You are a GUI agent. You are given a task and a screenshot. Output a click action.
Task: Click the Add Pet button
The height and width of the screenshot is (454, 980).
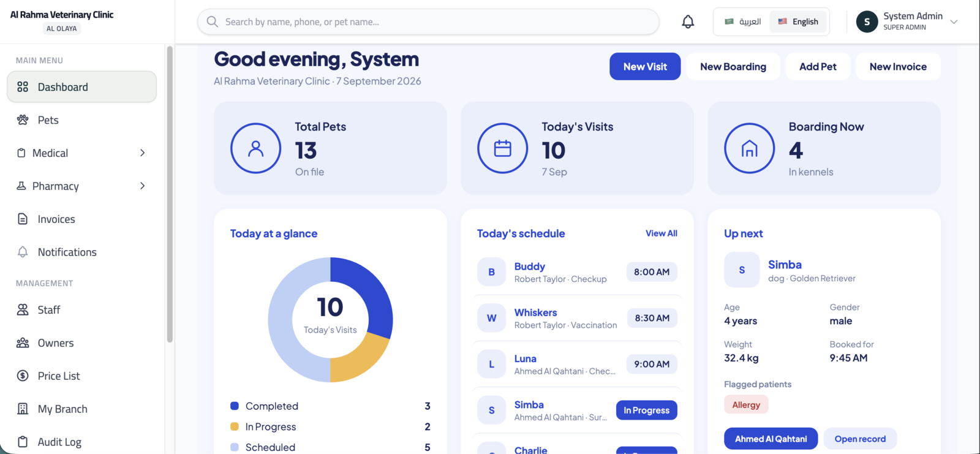click(818, 67)
